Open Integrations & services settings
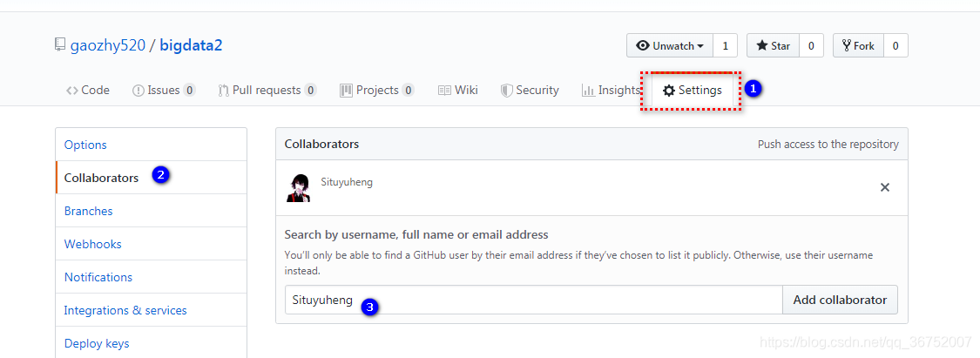 152,310
